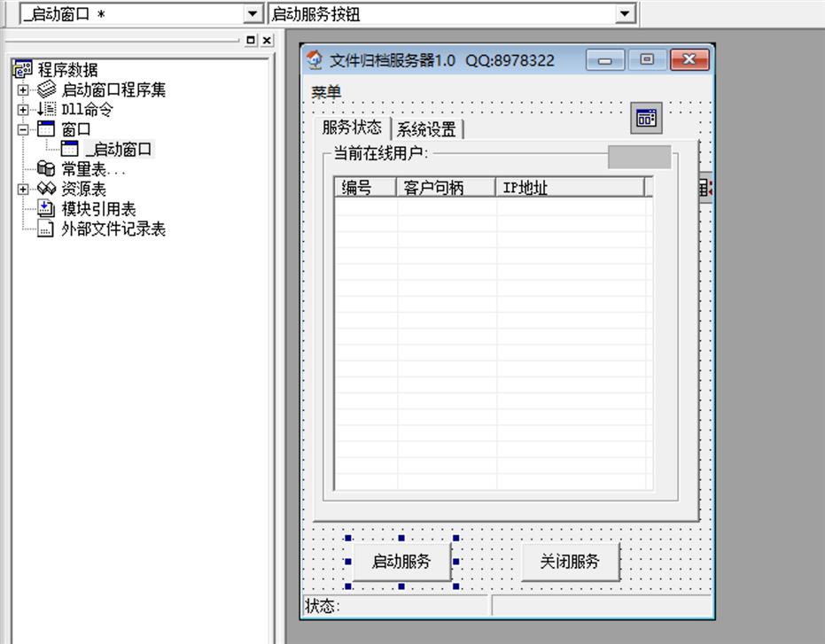Click the component icon beside the tabs
The width and height of the screenshot is (825, 644).
pyautogui.click(x=646, y=118)
